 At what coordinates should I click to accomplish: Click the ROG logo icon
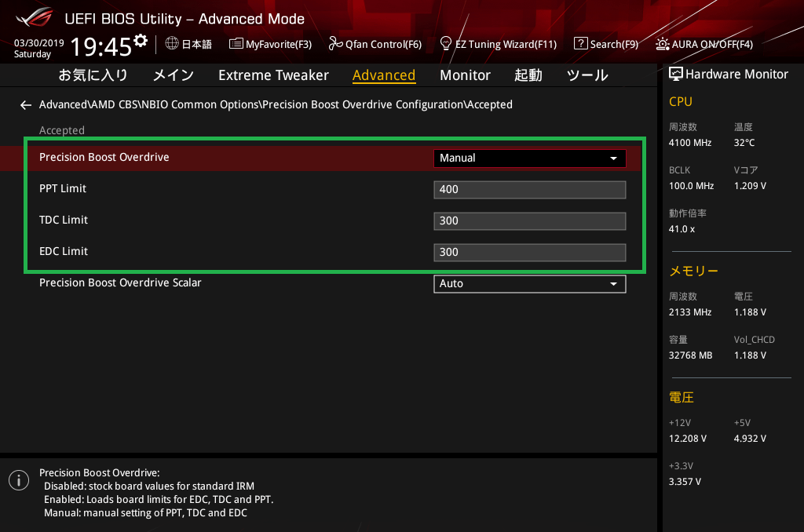34,17
